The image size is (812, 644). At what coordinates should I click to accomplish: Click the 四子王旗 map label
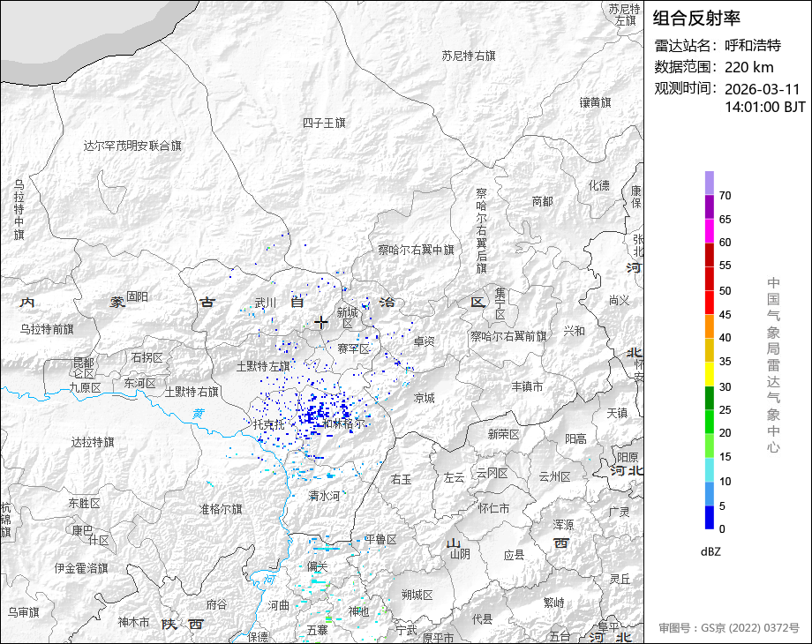pos(324,123)
